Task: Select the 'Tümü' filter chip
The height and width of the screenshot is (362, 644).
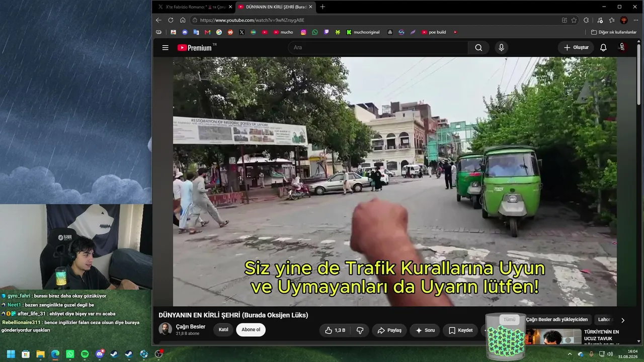Action: click(x=510, y=320)
